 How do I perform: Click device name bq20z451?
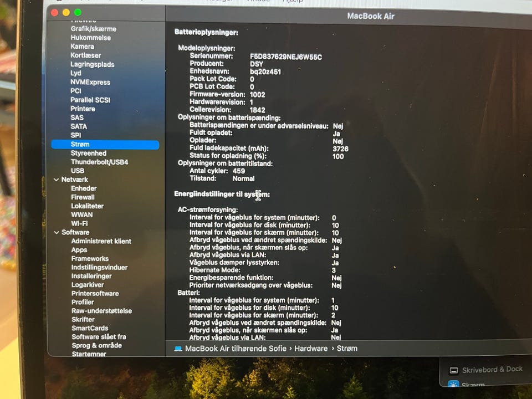click(x=265, y=72)
